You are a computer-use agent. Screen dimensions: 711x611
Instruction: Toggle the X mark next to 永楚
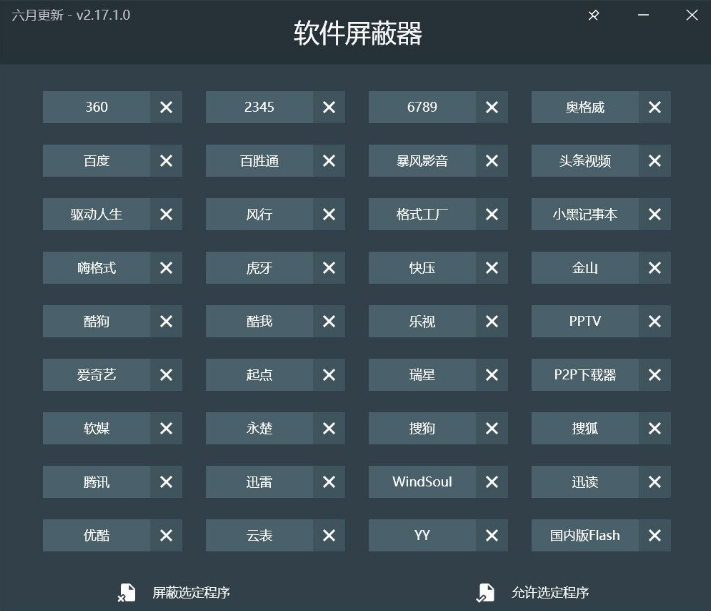click(x=329, y=428)
